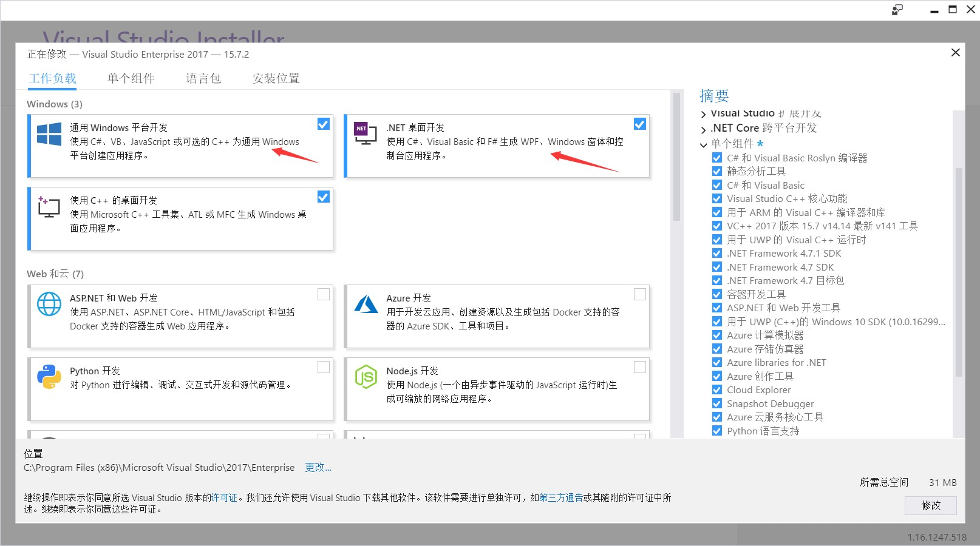This screenshot has height=546, width=980.
Task: Click the summary panel vertical scrollbar
Action: click(x=959, y=273)
